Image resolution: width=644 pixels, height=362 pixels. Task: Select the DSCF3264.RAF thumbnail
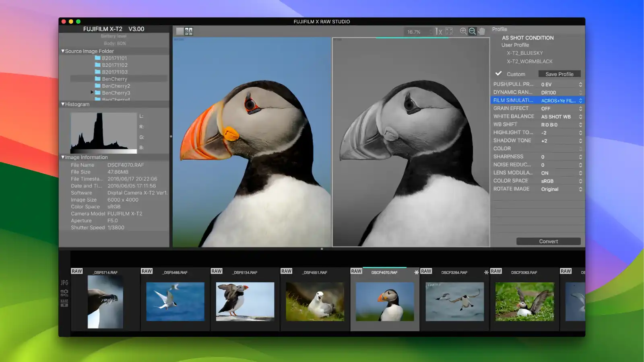[454, 301]
